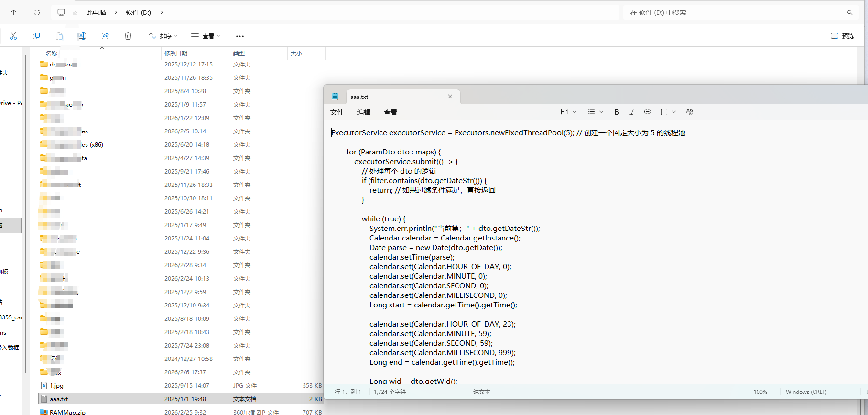This screenshot has height=415, width=868.
Task: Open the table dropdown in Notepad
Action: [x=668, y=112]
